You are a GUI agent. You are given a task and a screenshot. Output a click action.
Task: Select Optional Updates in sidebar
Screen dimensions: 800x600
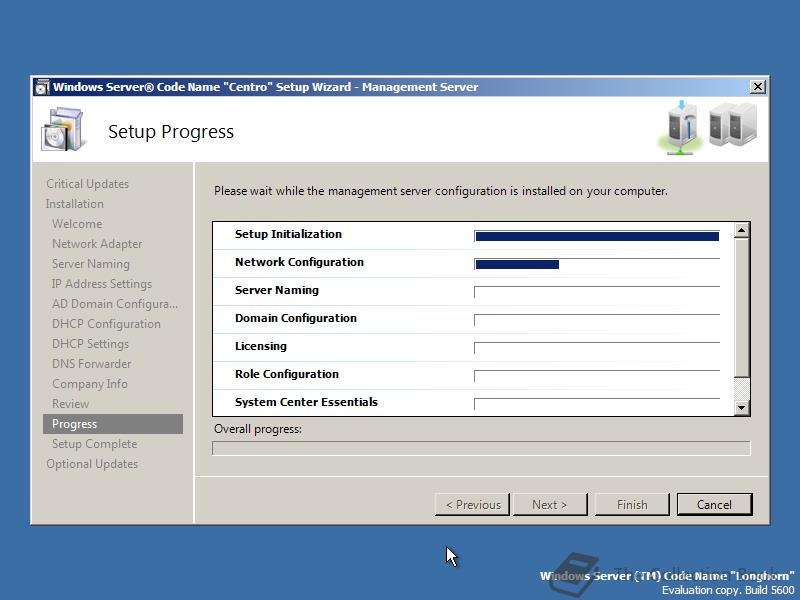point(92,464)
